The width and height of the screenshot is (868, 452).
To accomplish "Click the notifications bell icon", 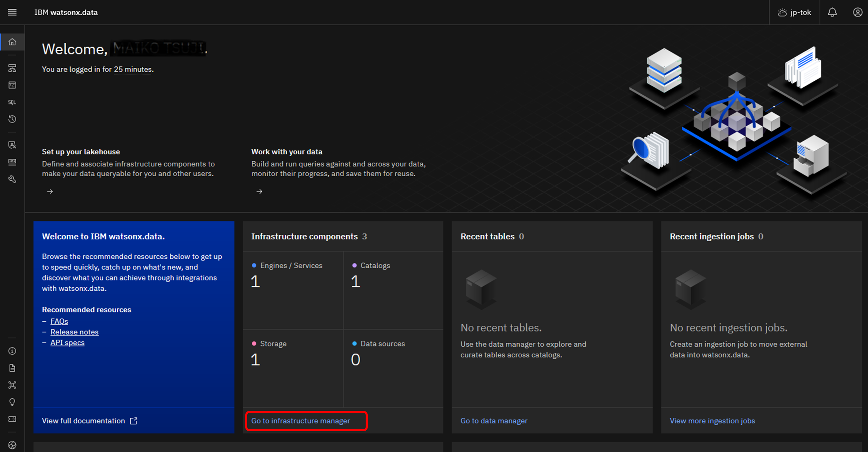I will coord(832,12).
